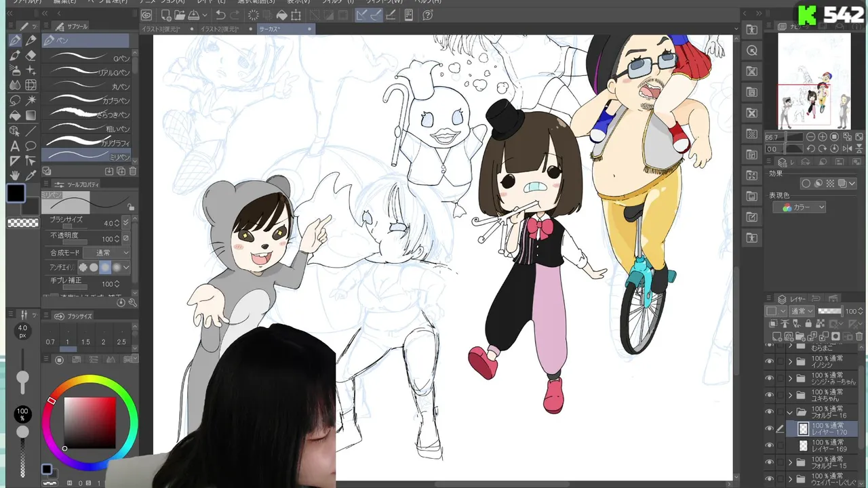Screen dimensions: 868x488
Task: Expand the フォルダー 15 folder
Action: click(790, 463)
